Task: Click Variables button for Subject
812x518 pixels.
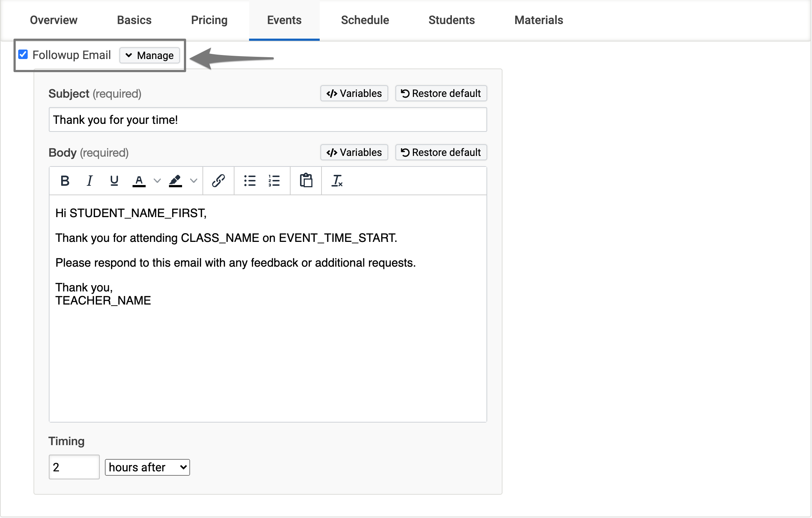Action: [x=354, y=93]
